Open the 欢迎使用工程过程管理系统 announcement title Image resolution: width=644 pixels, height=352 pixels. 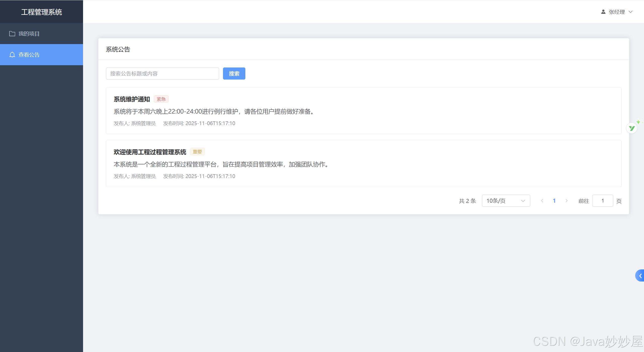pos(150,152)
